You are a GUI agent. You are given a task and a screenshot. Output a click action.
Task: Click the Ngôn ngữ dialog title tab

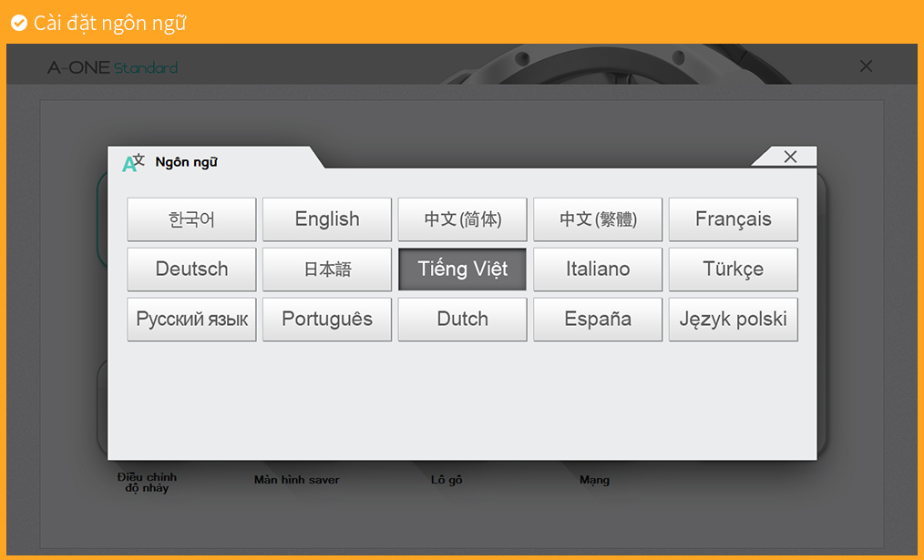(187, 163)
